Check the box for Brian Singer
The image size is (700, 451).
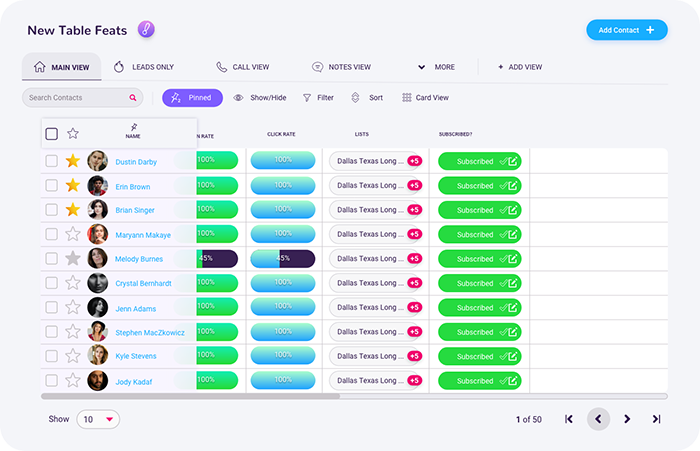coord(51,209)
